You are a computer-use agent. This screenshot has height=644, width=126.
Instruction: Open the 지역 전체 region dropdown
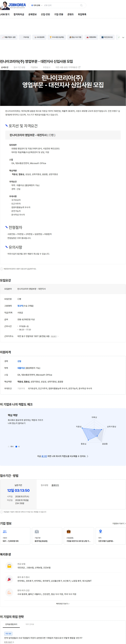[37, 5]
